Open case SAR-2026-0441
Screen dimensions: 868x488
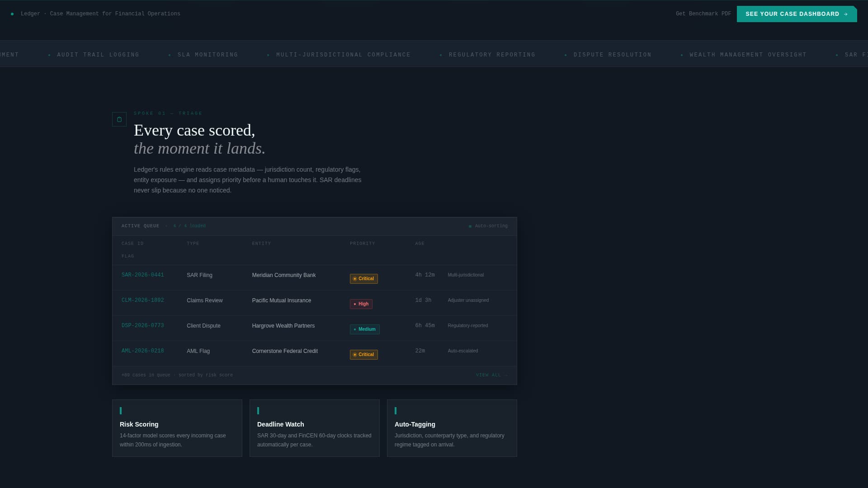[x=143, y=275]
